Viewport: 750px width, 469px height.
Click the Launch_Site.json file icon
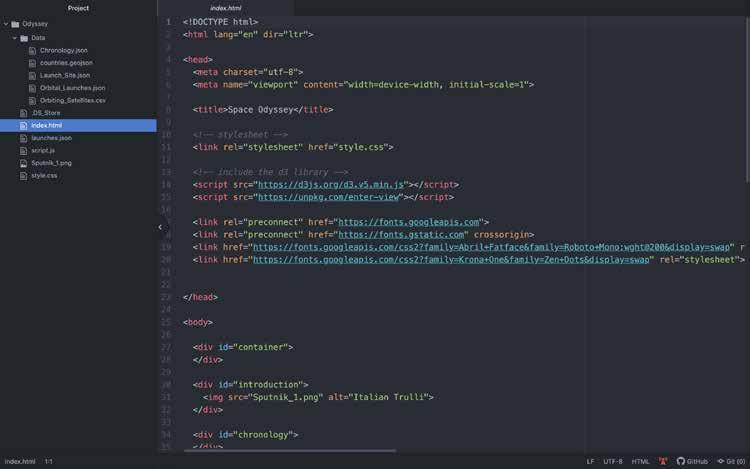click(33, 76)
